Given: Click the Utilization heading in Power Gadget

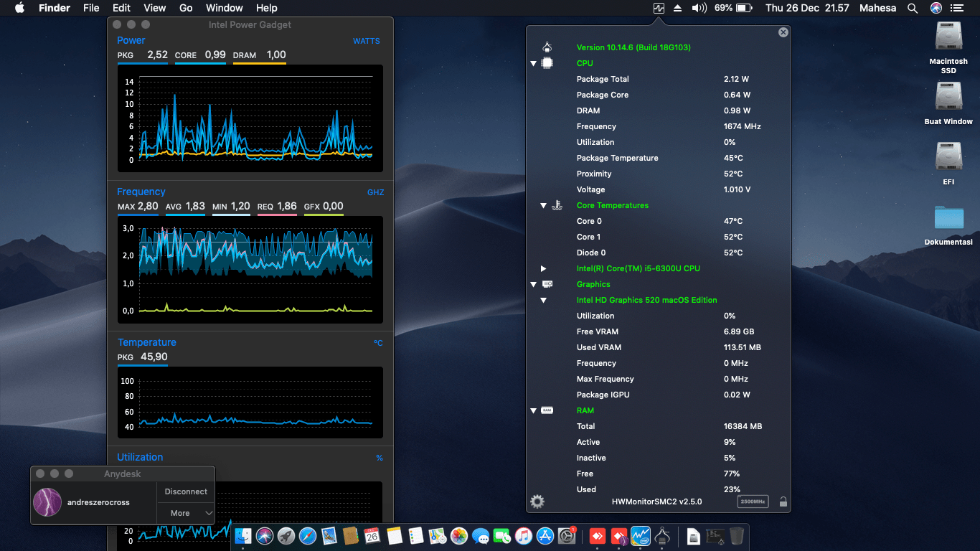Looking at the screenshot, I should tap(140, 457).
